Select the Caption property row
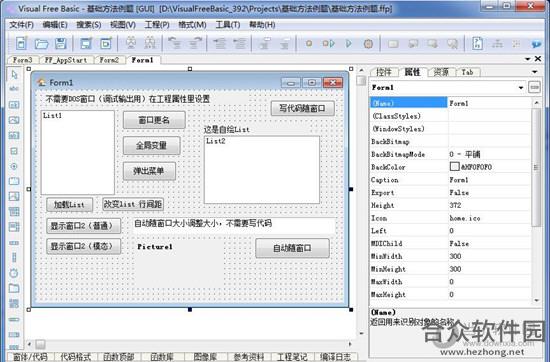The height and width of the screenshot is (362, 550). click(450, 180)
